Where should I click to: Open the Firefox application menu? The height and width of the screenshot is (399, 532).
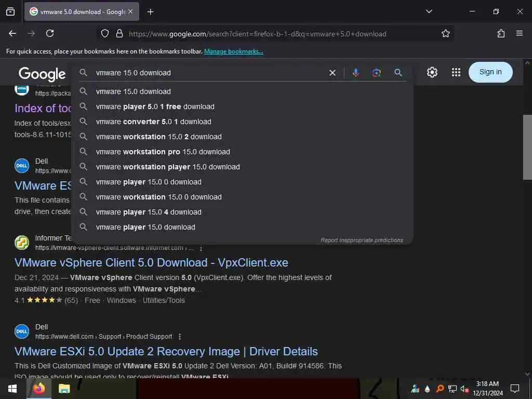(520, 33)
